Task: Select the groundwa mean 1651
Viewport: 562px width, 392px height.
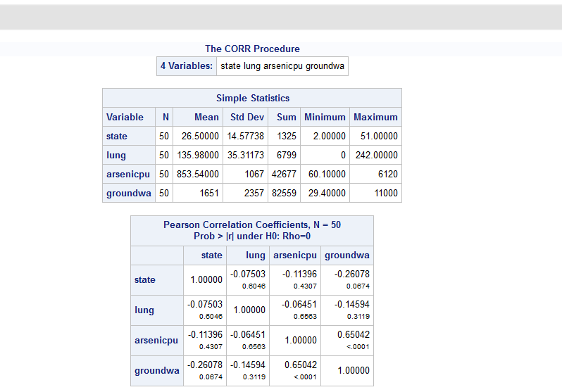Action: [209, 193]
